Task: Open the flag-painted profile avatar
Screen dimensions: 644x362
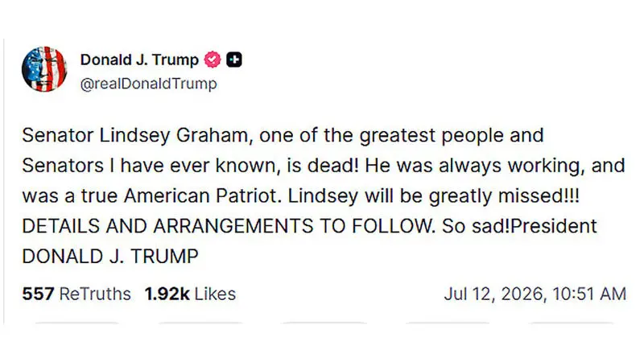Action: point(44,69)
